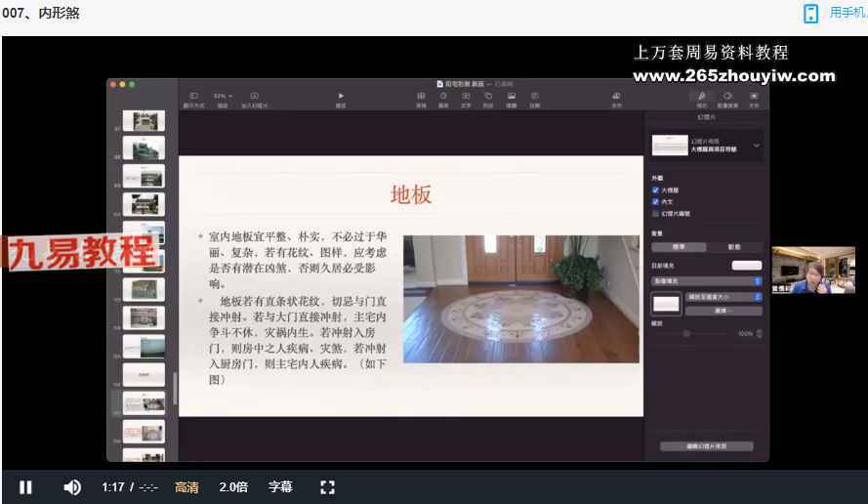This screenshot has height=504, width=868.
Task: Change video quality via 高清
Action: pos(186,487)
